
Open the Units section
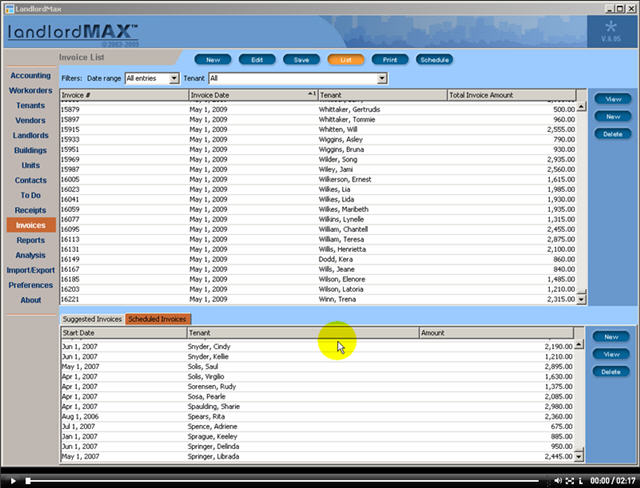click(x=31, y=165)
